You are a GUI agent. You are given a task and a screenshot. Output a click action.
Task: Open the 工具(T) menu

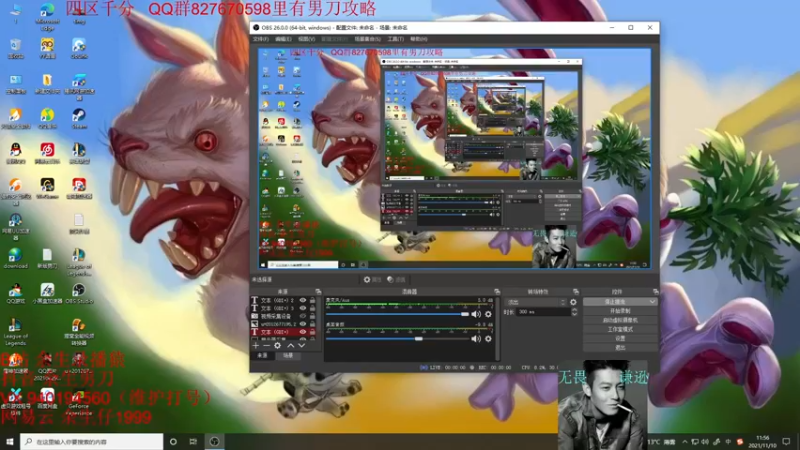click(x=395, y=39)
